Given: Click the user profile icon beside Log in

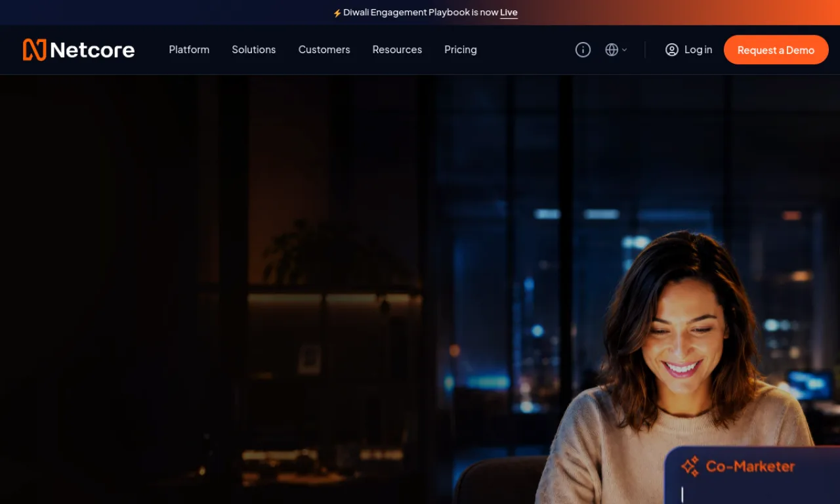Looking at the screenshot, I should [x=671, y=50].
